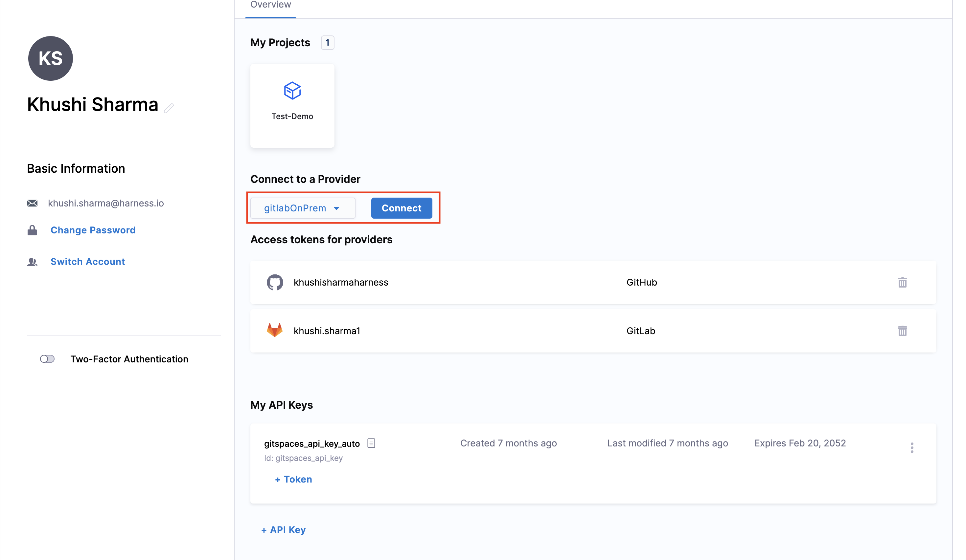Click the Switch Account link
Screen dimensions: 966x560
87,262
